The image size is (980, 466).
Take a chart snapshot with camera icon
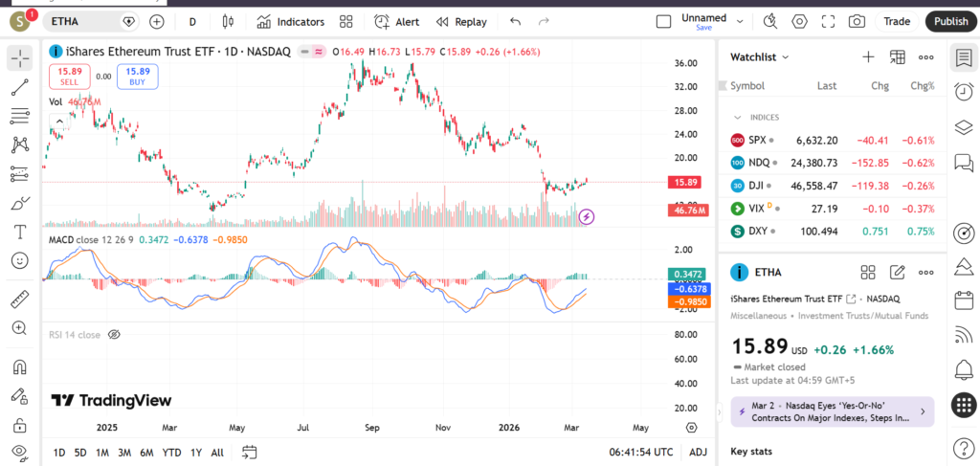click(x=857, y=21)
